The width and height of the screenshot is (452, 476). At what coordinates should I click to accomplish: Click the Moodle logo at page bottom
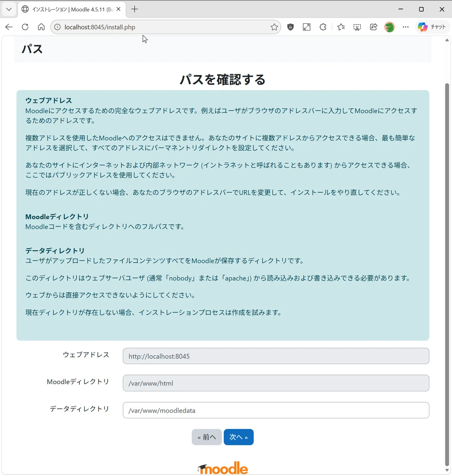click(223, 468)
